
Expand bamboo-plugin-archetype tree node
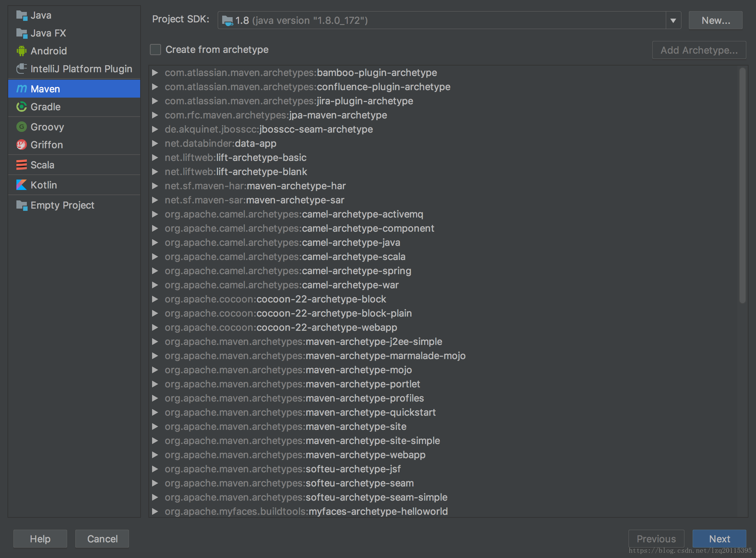pyautogui.click(x=155, y=73)
